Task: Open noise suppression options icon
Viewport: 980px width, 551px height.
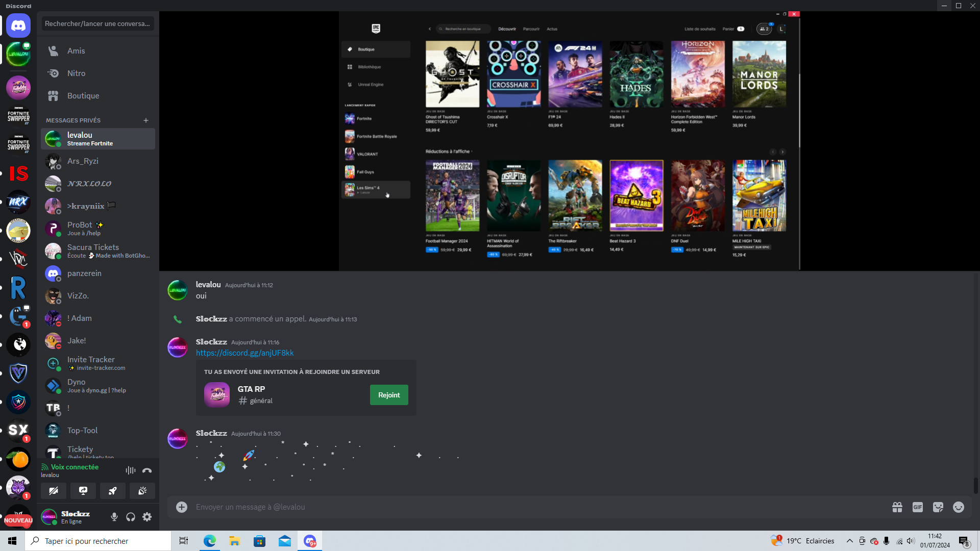Action: (131, 470)
